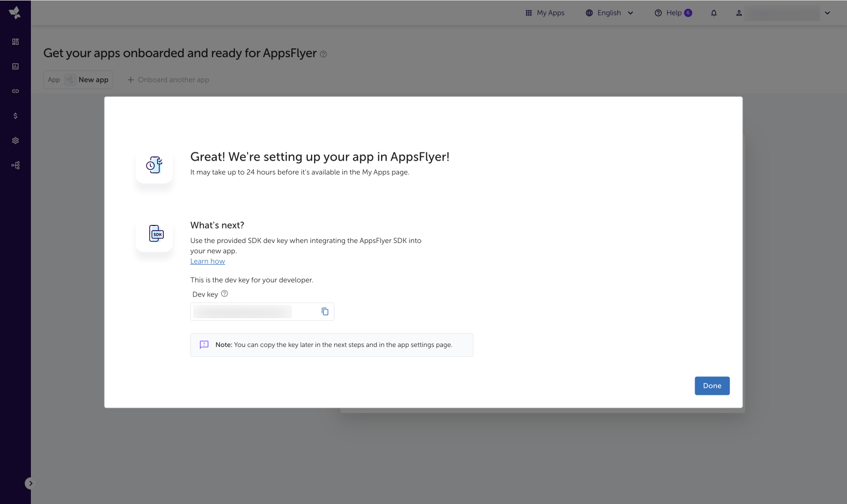
Task: Click the globe language icon
Action: pyautogui.click(x=589, y=13)
